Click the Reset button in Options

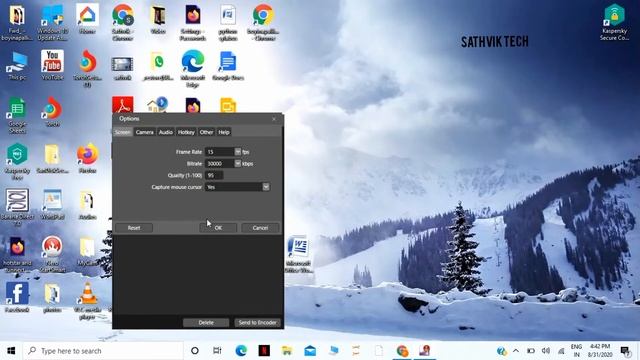[x=134, y=228]
